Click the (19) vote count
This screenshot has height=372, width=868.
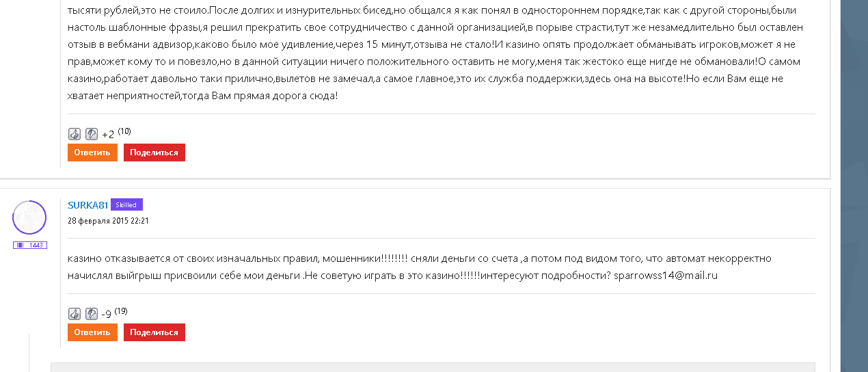coord(121,311)
